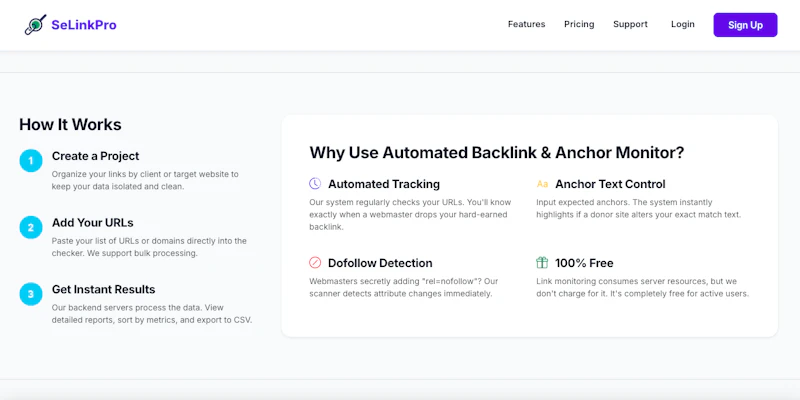Click the 100% Free heading
This screenshot has height=400, width=800.
pyautogui.click(x=584, y=263)
